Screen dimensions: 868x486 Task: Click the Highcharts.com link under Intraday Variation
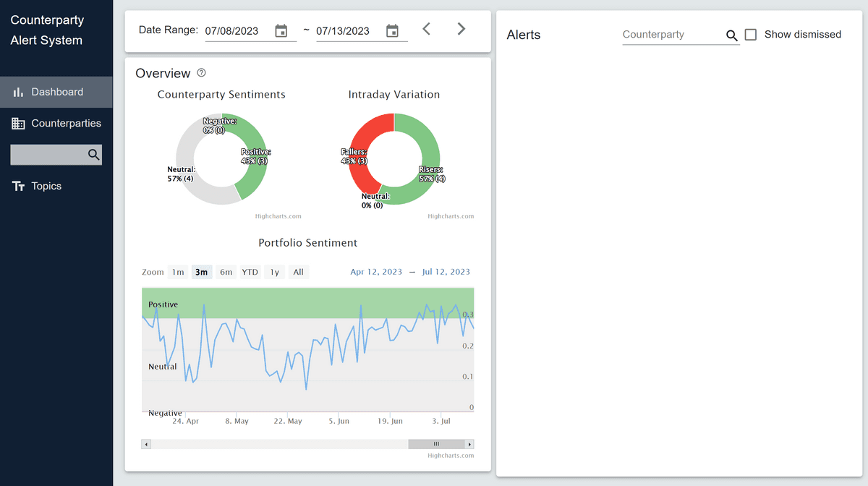(x=451, y=216)
